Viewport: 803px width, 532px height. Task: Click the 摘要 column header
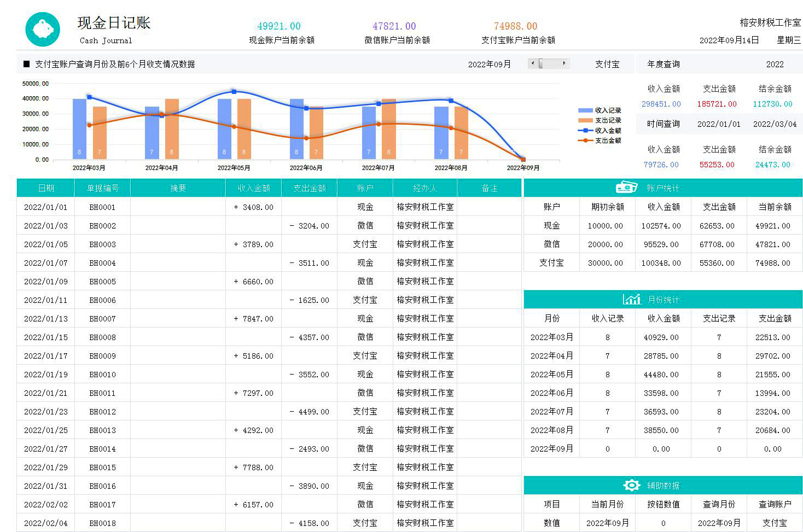pos(178,188)
